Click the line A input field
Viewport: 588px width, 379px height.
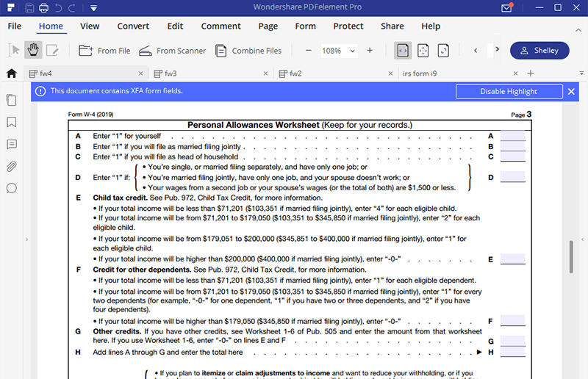(x=512, y=136)
